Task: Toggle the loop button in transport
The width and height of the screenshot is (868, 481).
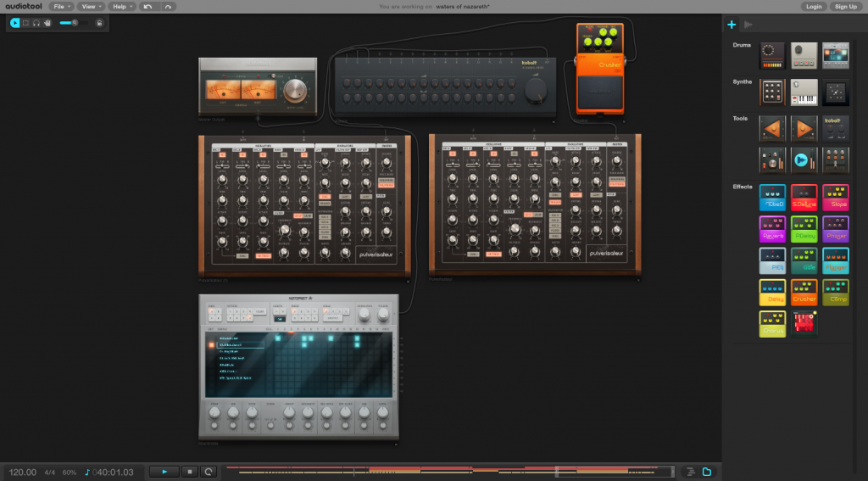Action: click(209, 472)
